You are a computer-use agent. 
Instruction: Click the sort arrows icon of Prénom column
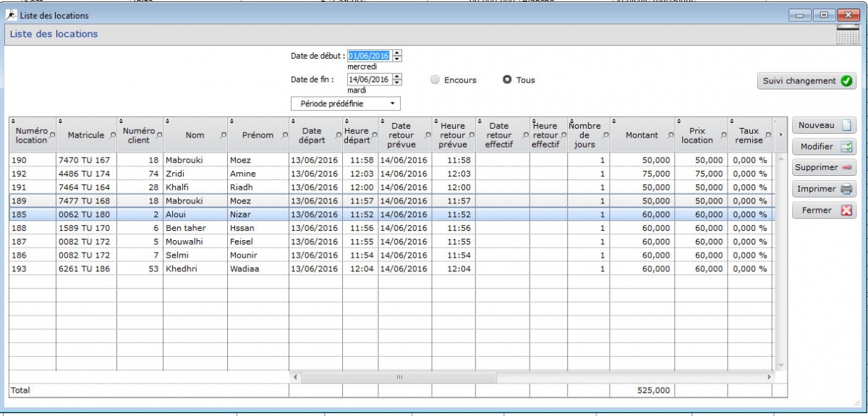pos(231,121)
